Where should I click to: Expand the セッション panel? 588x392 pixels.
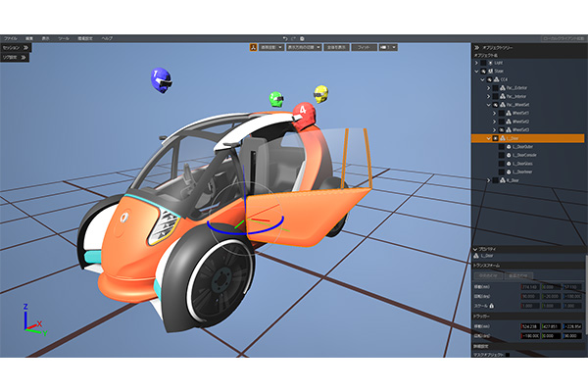pos(16,48)
